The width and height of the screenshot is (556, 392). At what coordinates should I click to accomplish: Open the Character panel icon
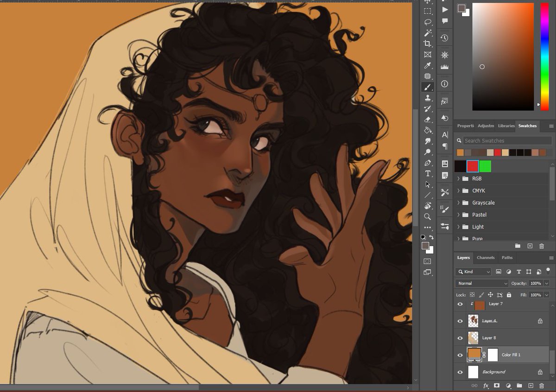(x=445, y=135)
